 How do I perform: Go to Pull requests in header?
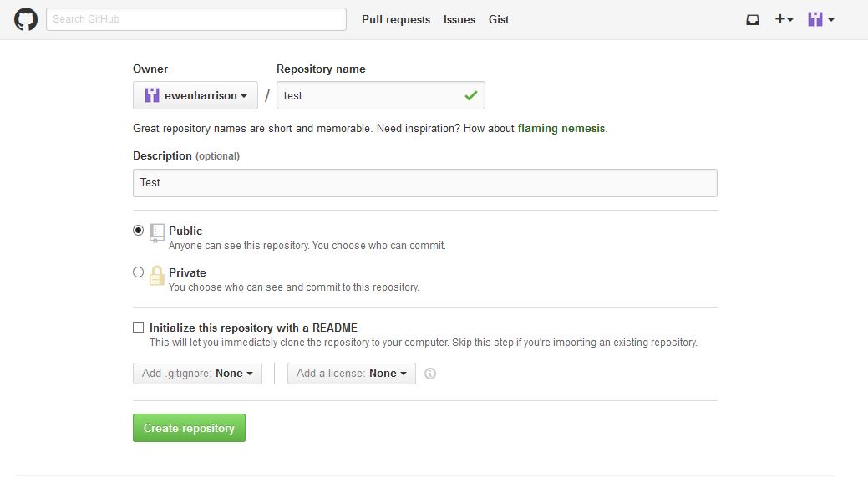point(396,19)
